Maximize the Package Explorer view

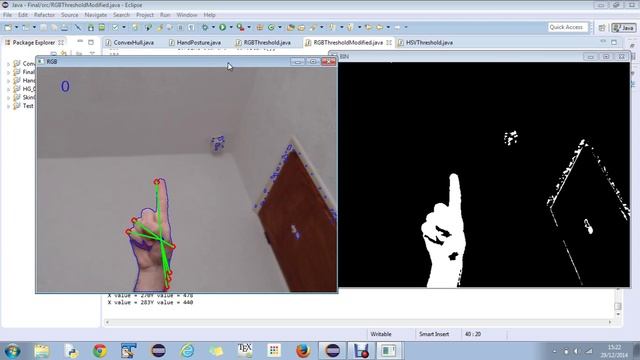click(91, 42)
